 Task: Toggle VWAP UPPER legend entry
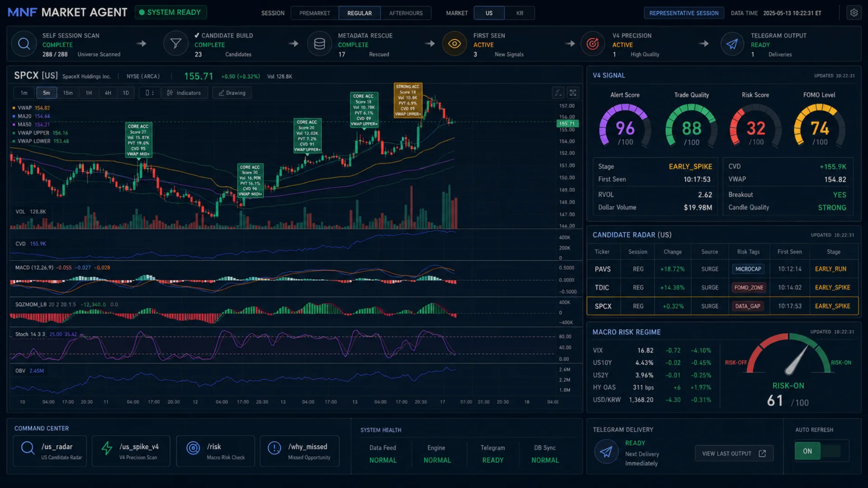(40, 133)
